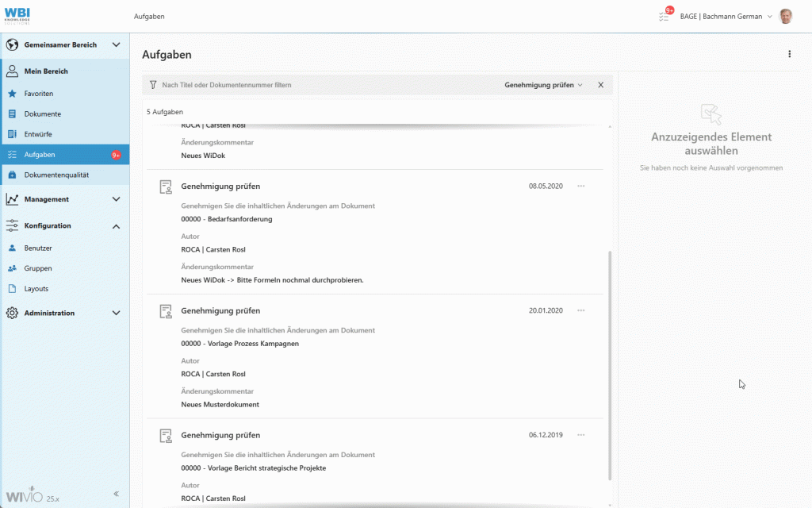Go to Favoriten in the sidebar
Image resolution: width=812 pixels, height=508 pixels.
coord(39,94)
